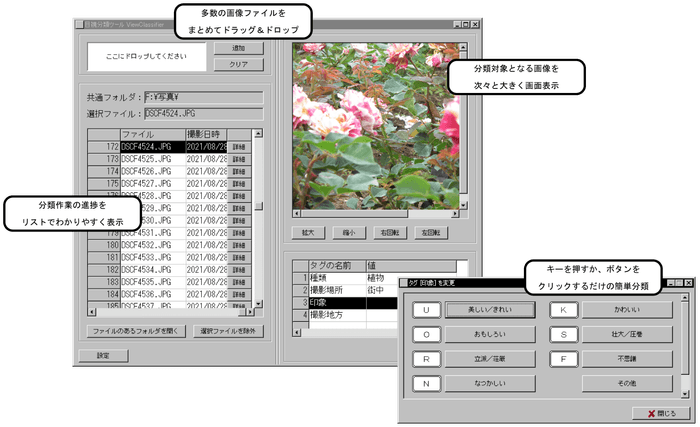Click file list scroll-down arrow

tap(258, 304)
